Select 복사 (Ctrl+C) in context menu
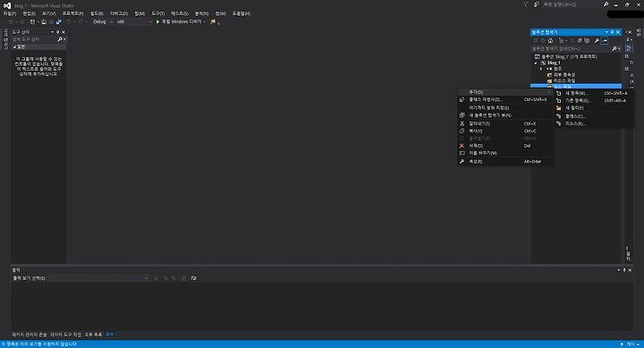644x348 pixels. [x=505, y=132]
